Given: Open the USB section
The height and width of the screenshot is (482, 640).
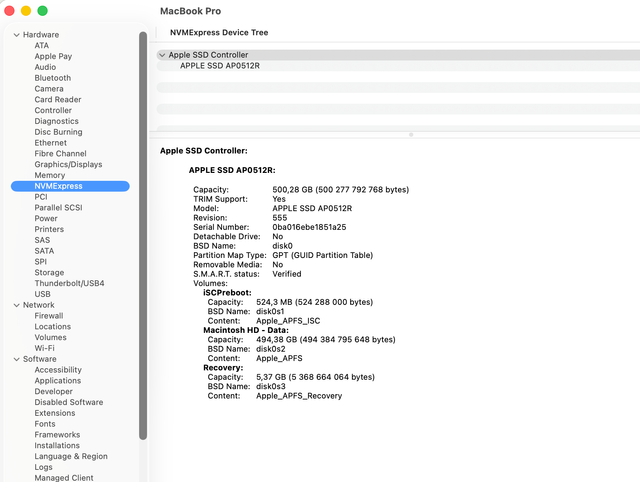Looking at the screenshot, I should [42, 294].
